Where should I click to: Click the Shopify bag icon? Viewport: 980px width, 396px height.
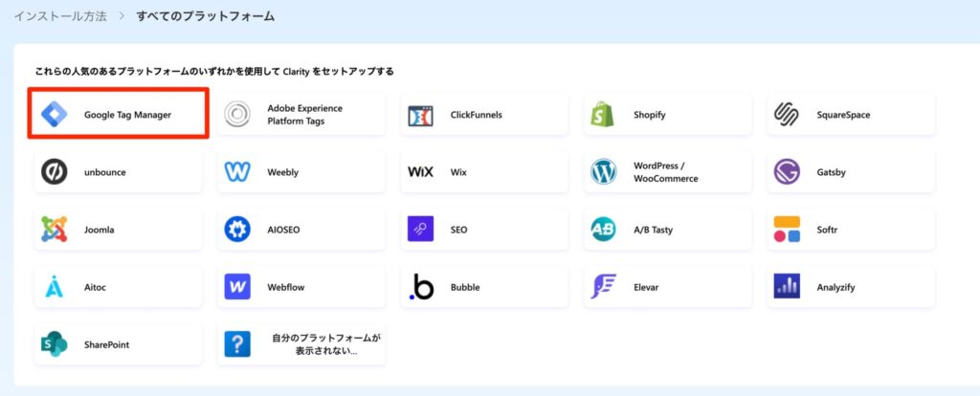(603, 114)
